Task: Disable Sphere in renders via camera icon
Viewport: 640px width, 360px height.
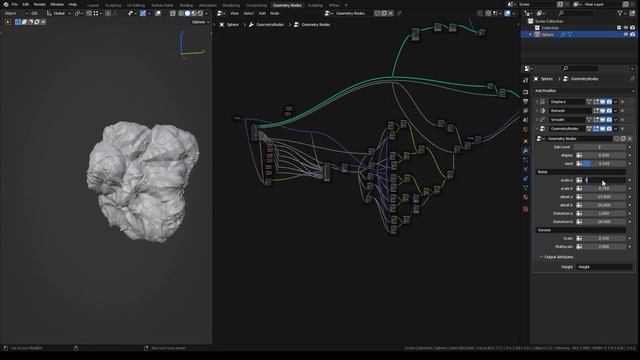Action: pyautogui.click(x=632, y=35)
